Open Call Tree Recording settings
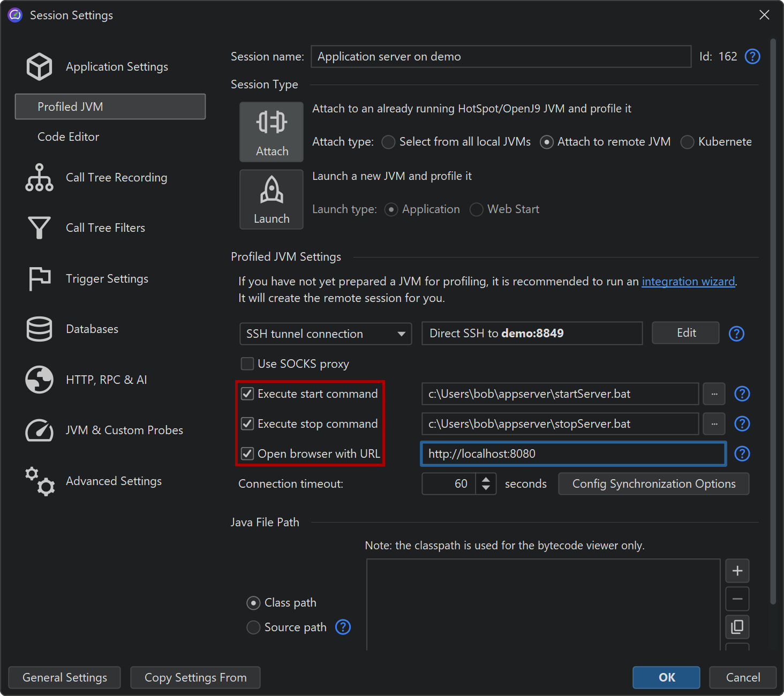Image resolution: width=784 pixels, height=696 pixels. coord(116,178)
